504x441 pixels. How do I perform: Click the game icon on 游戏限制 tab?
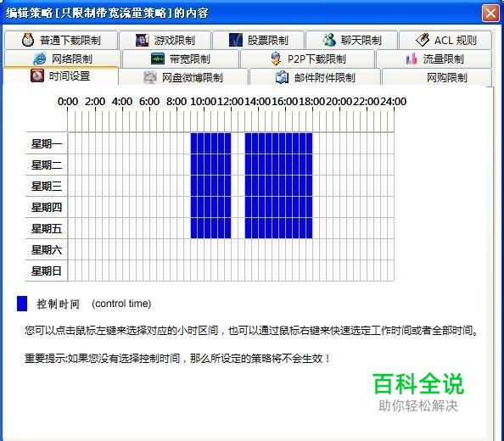coord(142,40)
